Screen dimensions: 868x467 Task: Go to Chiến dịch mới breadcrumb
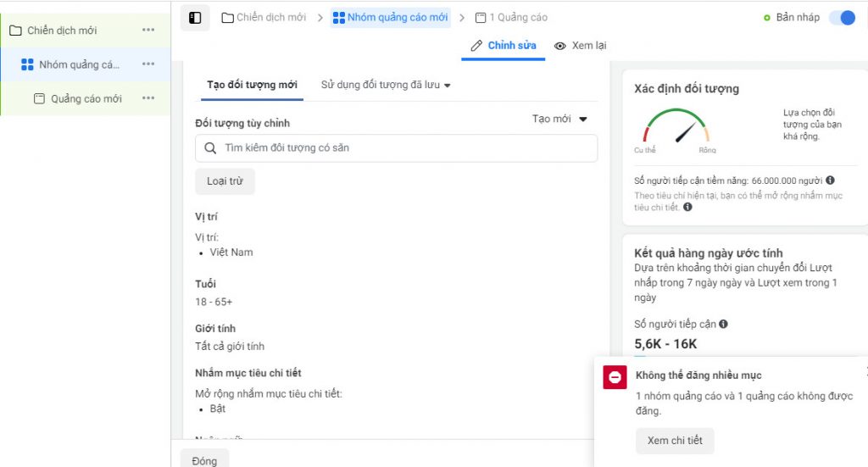click(264, 18)
